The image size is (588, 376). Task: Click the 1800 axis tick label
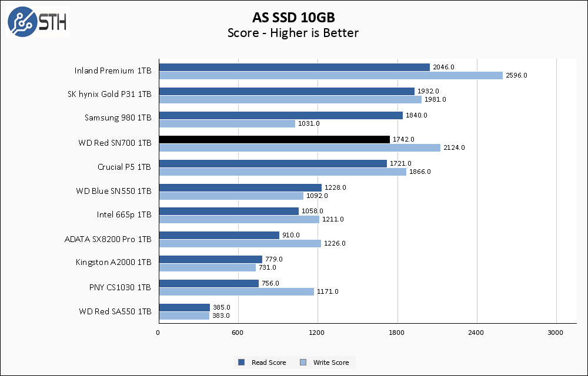point(397,333)
